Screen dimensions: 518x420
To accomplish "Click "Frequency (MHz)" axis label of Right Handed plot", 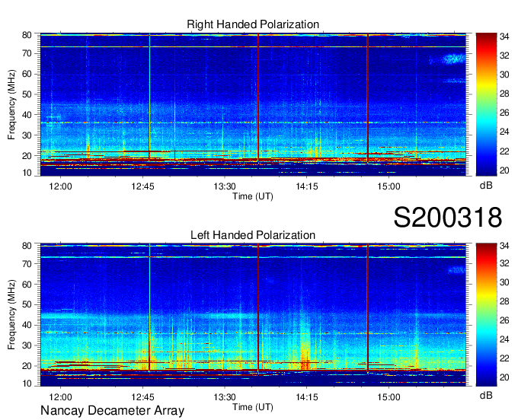I will point(11,104).
